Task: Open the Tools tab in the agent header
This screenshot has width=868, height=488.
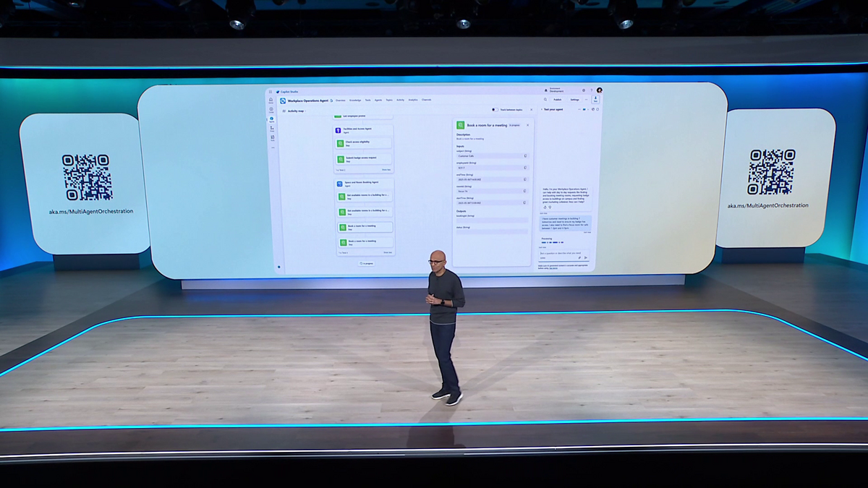Action: (368, 100)
